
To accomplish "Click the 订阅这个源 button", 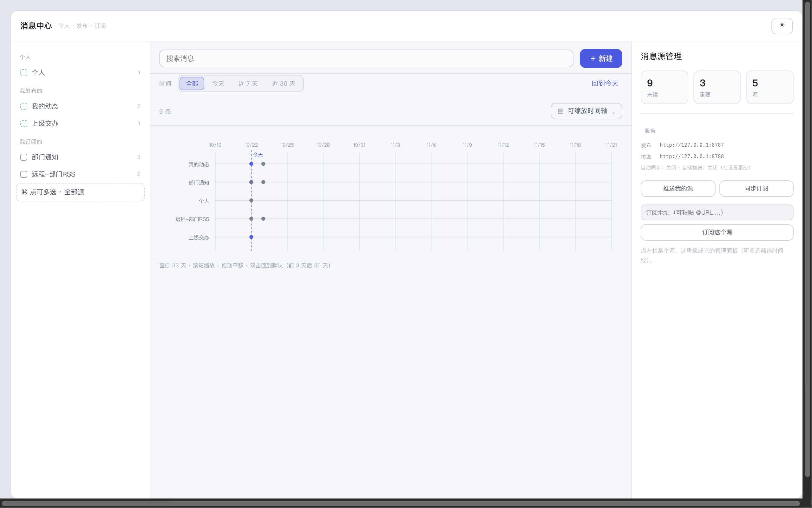I will point(717,232).
